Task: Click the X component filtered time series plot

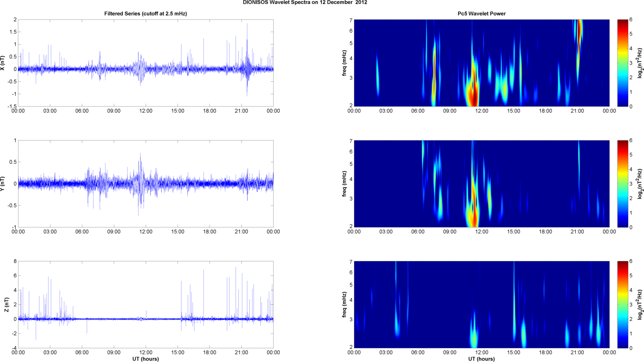Action: coord(146,63)
